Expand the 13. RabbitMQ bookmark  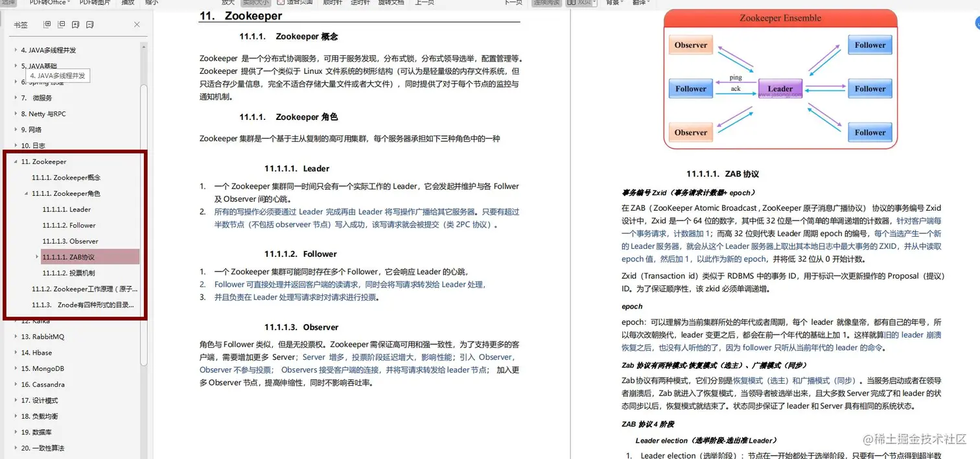tap(16, 336)
